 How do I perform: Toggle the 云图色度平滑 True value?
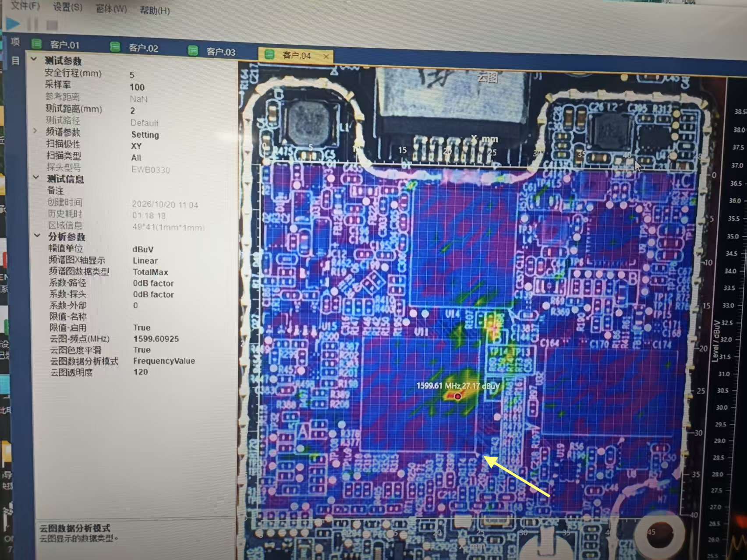[142, 350]
